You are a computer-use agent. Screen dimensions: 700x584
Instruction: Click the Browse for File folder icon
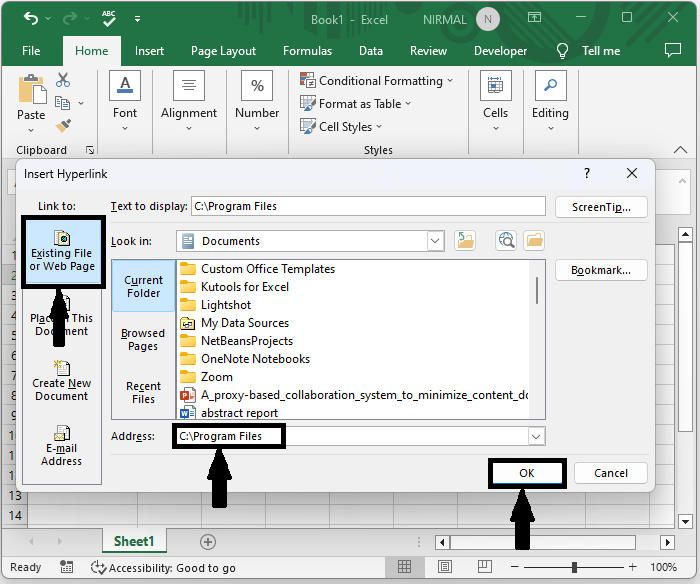534,240
